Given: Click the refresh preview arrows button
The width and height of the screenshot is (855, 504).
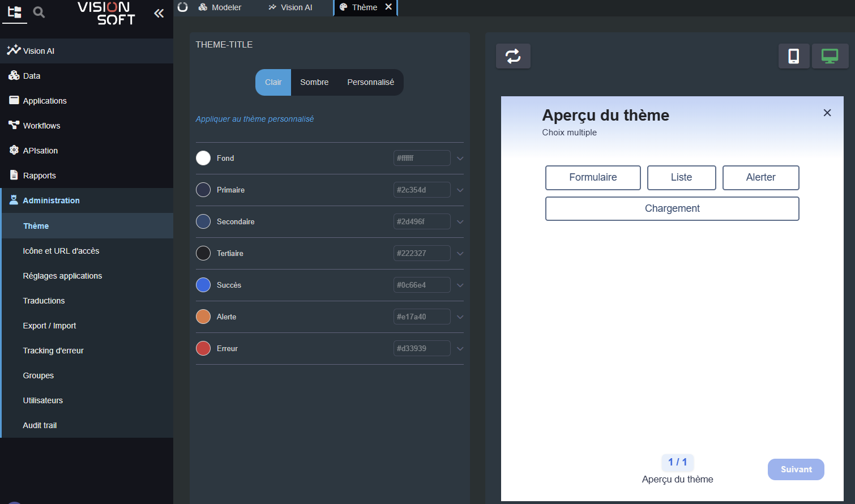Looking at the screenshot, I should (513, 56).
